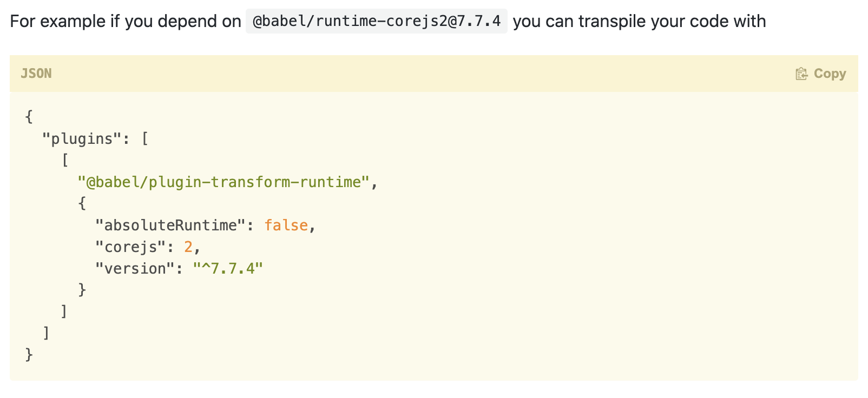The height and width of the screenshot is (398, 868).
Task: Click the "corejs" key
Action: (130, 247)
